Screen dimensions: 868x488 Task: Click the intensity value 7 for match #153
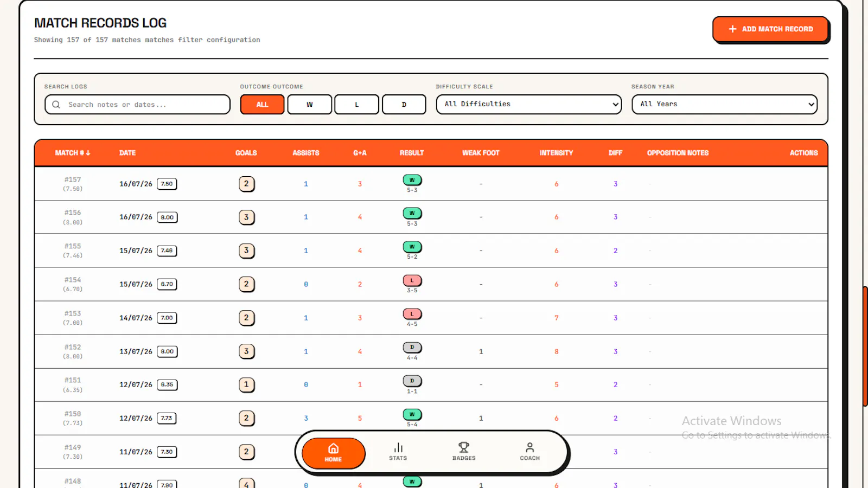(x=556, y=318)
